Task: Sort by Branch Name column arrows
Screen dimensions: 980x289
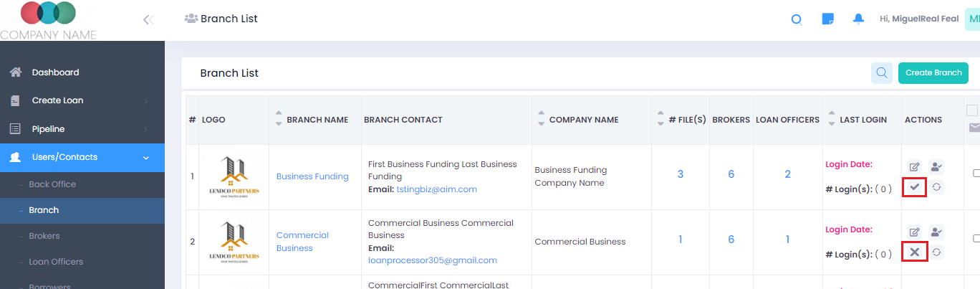Action: tap(279, 120)
